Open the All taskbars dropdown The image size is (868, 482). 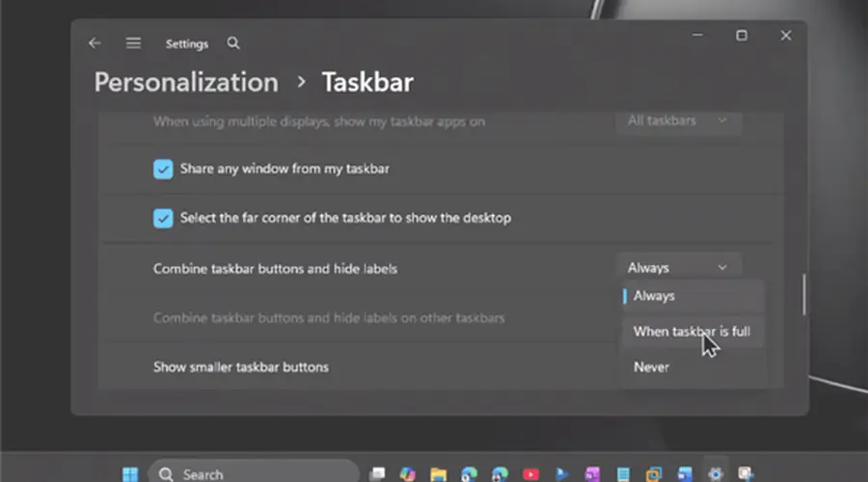pos(678,120)
